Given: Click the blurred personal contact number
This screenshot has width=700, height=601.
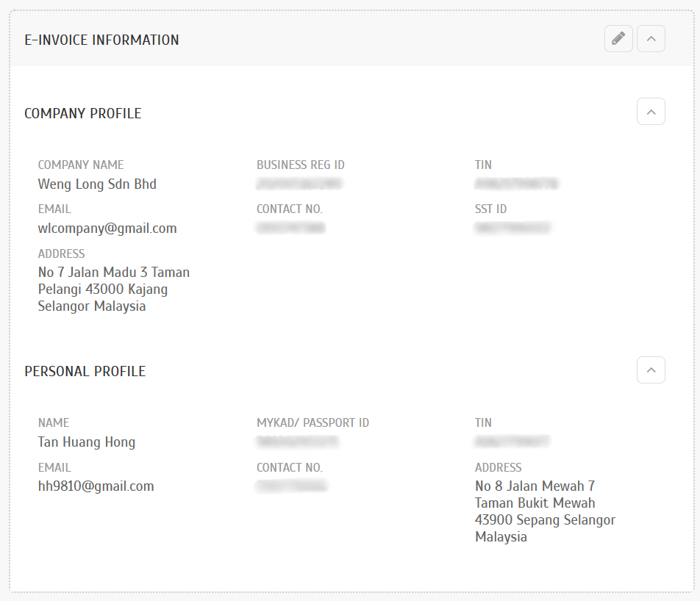Looking at the screenshot, I should tap(292, 486).
